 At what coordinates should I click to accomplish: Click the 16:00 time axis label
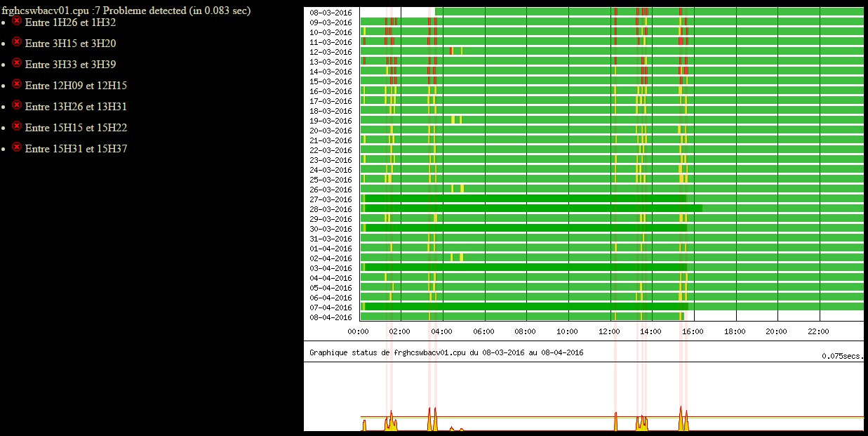point(693,331)
